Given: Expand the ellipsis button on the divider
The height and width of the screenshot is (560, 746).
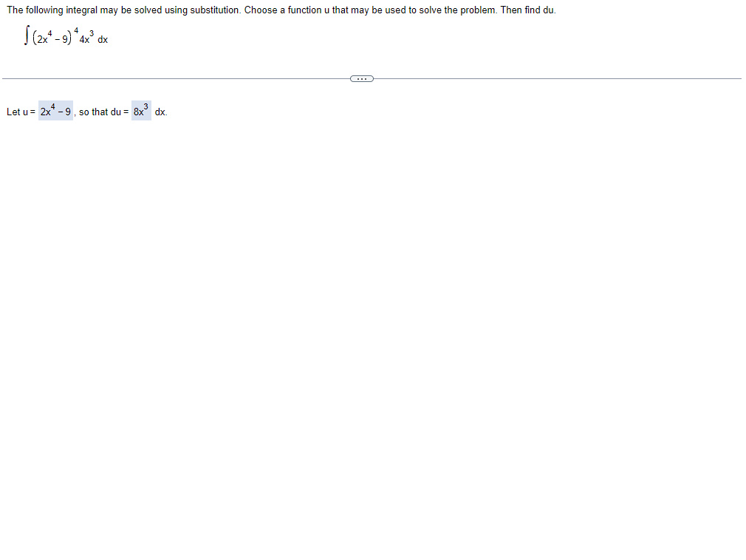Looking at the screenshot, I should click(x=362, y=78).
